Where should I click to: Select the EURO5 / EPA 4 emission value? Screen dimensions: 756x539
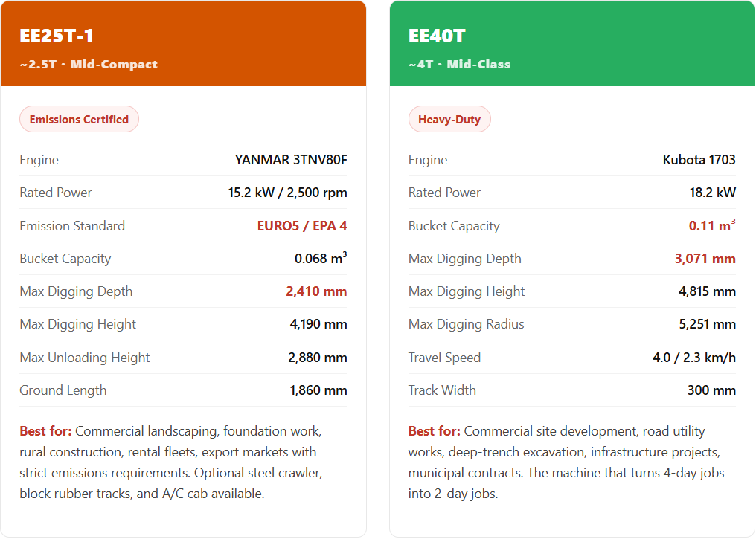[302, 226]
